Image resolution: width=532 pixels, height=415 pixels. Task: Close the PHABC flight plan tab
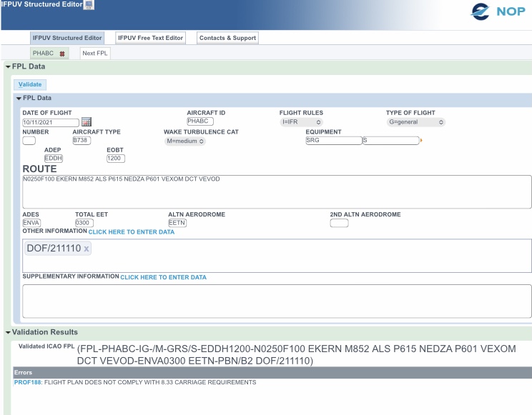62,54
